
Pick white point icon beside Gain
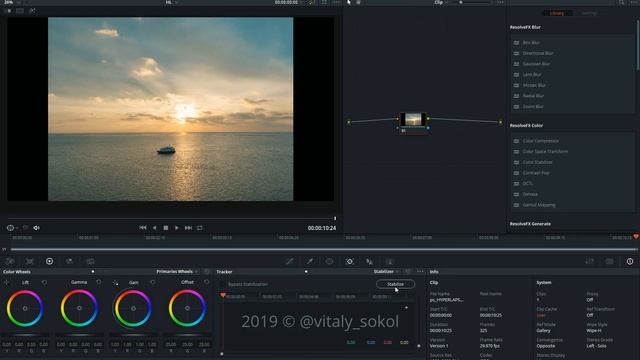coord(116,282)
